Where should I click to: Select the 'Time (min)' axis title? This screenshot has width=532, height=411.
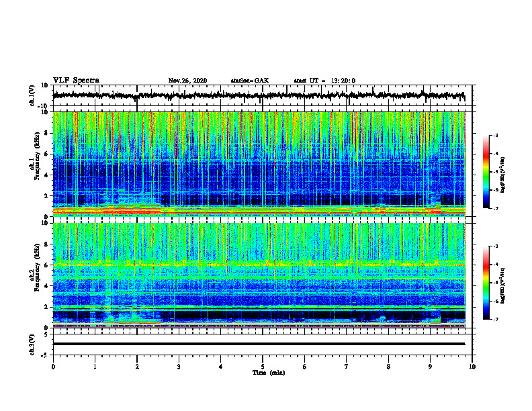click(269, 373)
